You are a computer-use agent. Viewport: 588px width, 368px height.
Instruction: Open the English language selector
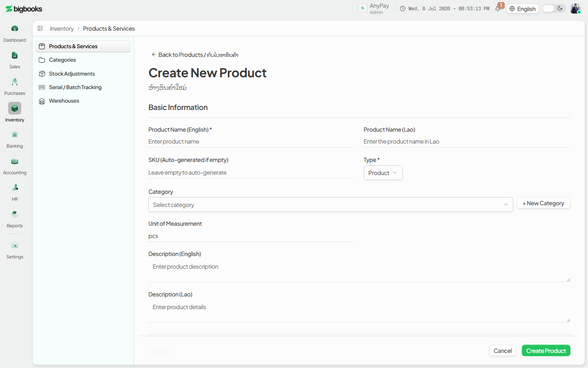(x=523, y=9)
